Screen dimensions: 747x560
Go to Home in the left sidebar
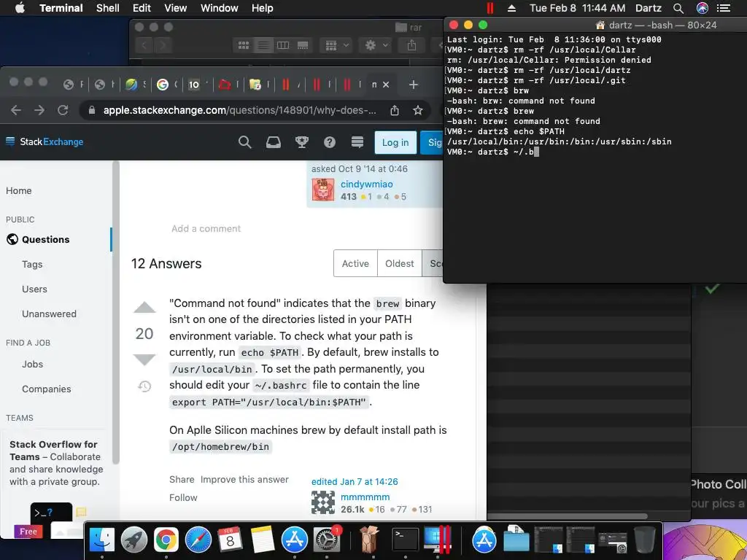click(x=18, y=190)
